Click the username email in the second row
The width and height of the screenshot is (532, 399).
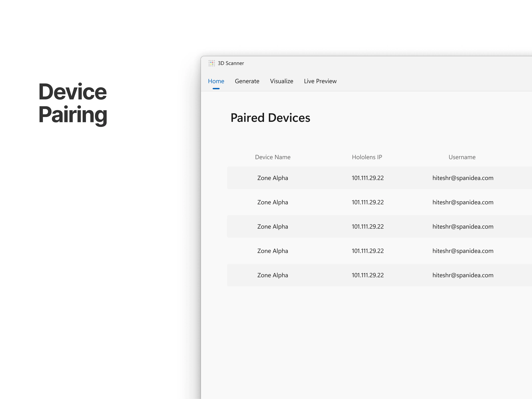click(463, 202)
